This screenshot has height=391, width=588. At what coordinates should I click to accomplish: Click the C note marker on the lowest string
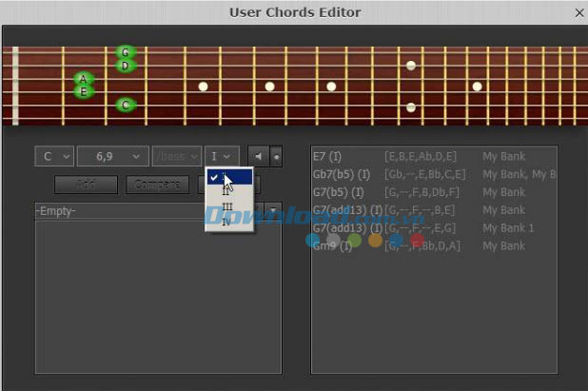tap(125, 105)
